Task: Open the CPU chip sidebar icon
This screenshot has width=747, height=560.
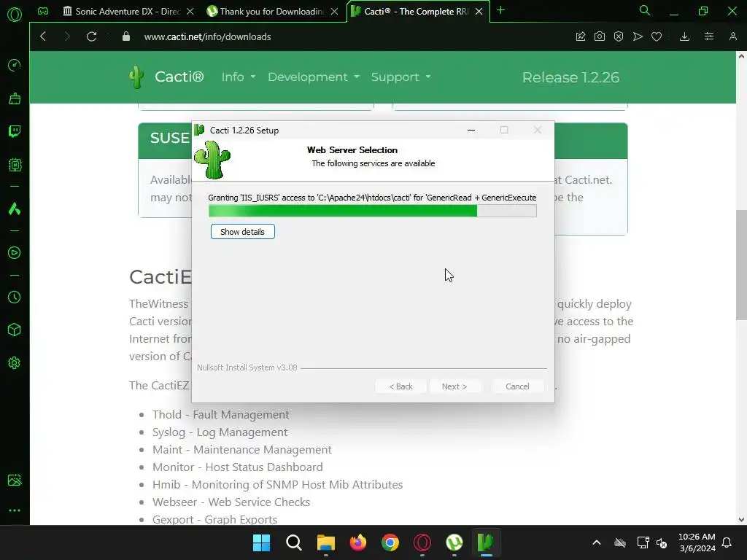Action: [x=15, y=165]
